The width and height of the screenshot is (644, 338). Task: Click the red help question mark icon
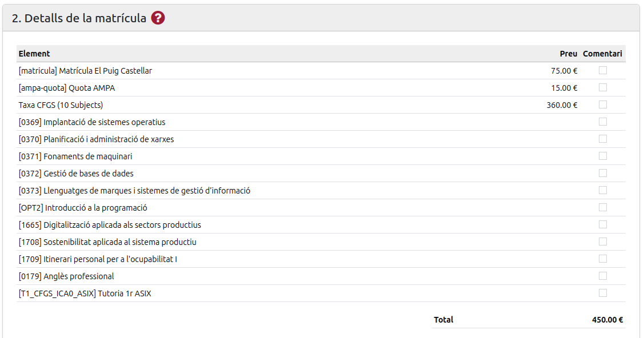(158, 18)
